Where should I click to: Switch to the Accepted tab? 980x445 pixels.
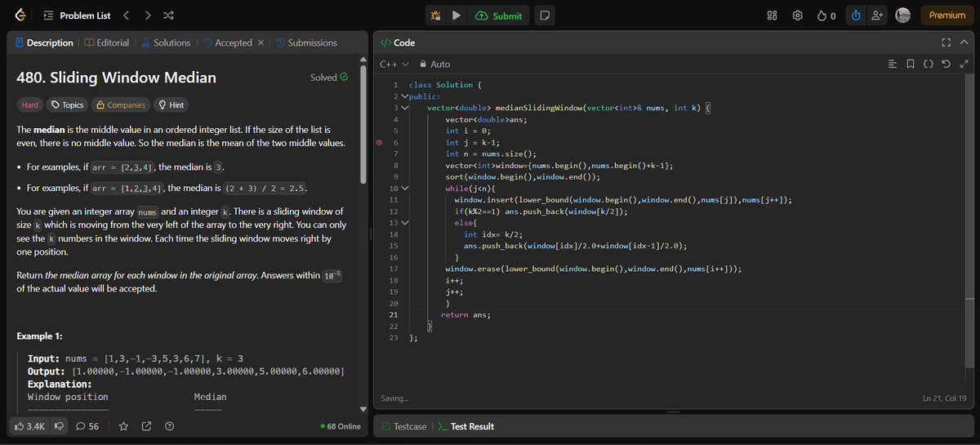[x=227, y=42]
